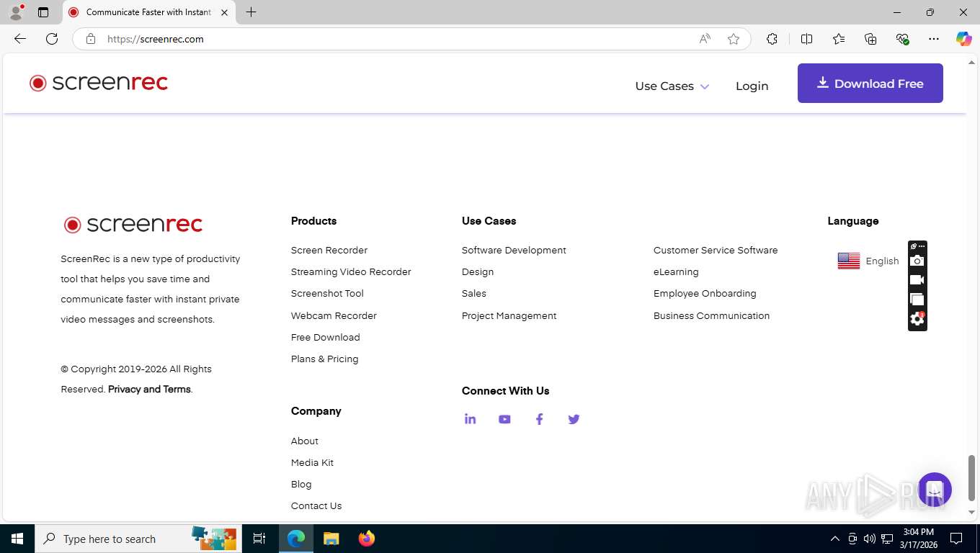Open Plans & Pricing link
This screenshot has width=980, height=553.
tap(324, 359)
